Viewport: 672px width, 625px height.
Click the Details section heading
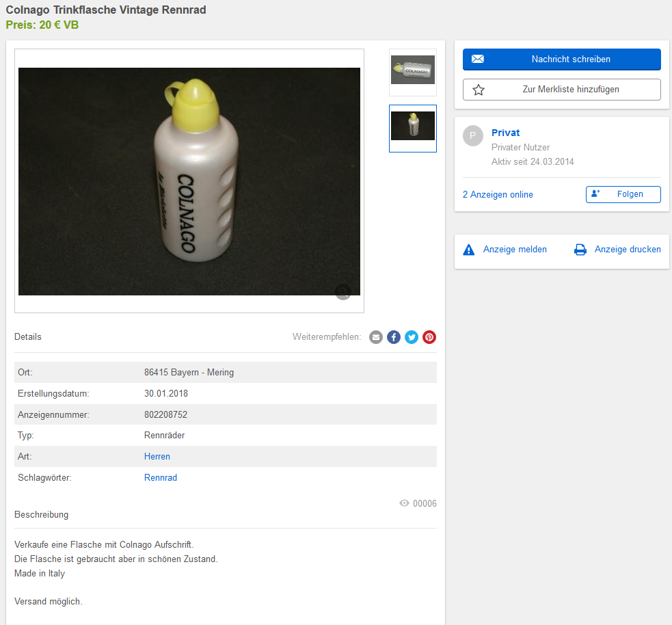28,337
